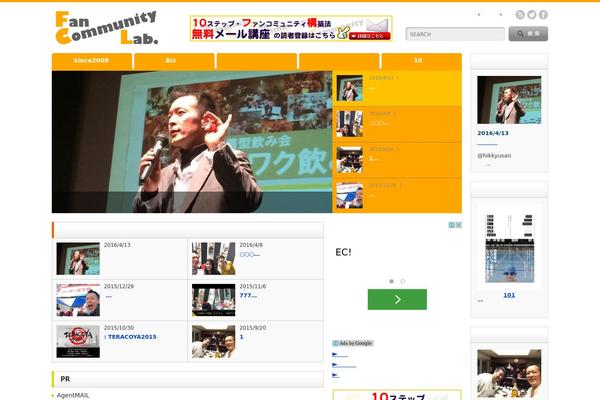The width and height of the screenshot is (600, 400).
Task: Select the second slideshow entry with group photo
Action: (397, 124)
